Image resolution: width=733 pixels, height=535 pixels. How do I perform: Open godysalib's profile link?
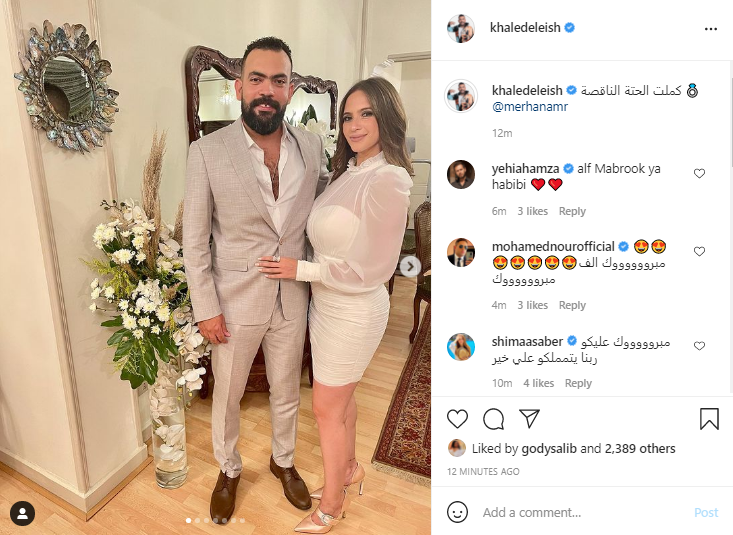click(x=549, y=448)
